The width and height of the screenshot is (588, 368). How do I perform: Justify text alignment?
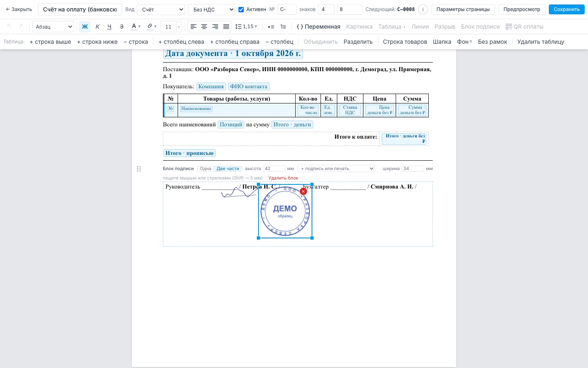pos(226,27)
